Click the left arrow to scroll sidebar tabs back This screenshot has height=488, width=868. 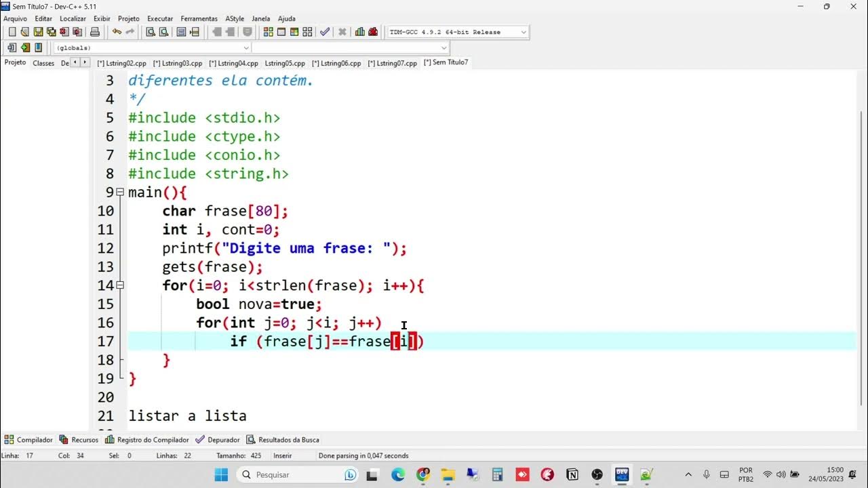click(75, 62)
